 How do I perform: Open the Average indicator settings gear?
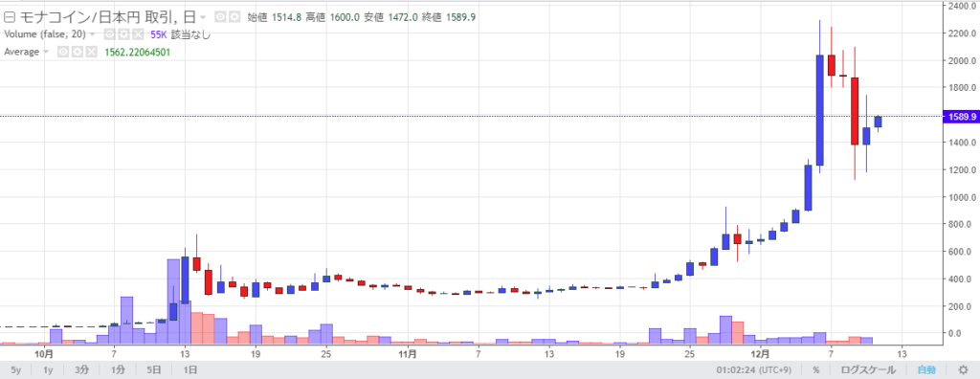[x=78, y=52]
